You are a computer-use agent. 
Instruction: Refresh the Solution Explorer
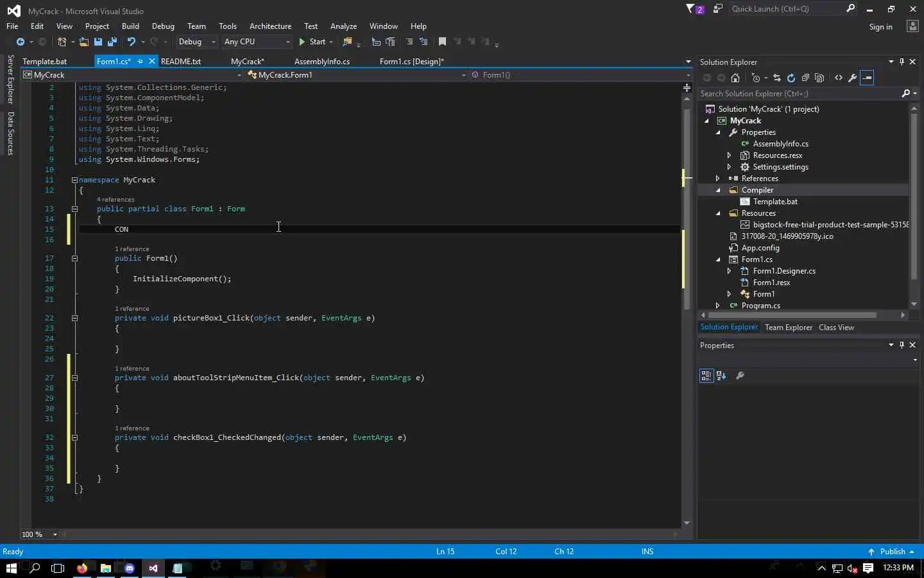[x=791, y=78]
